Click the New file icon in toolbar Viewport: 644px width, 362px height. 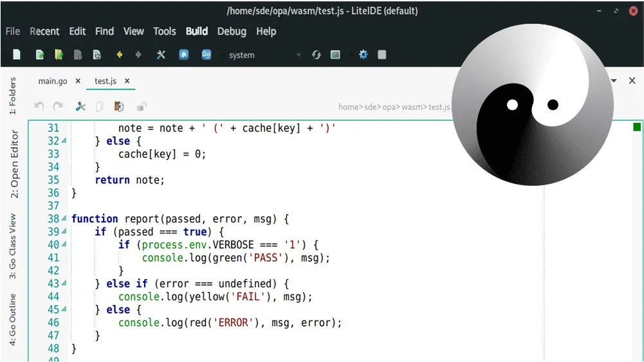[17, 55]
